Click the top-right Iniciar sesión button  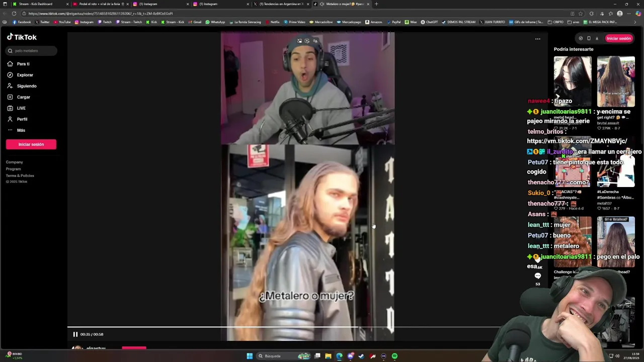618,38
